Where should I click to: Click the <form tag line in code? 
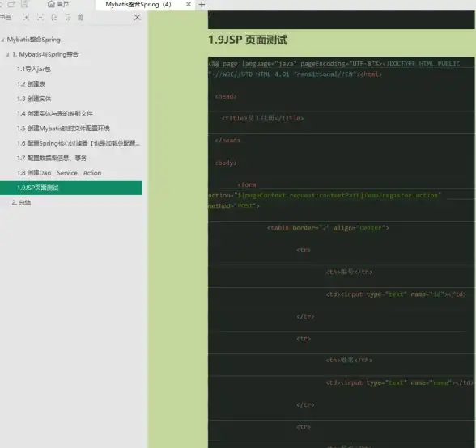click(x=247, y=184)
